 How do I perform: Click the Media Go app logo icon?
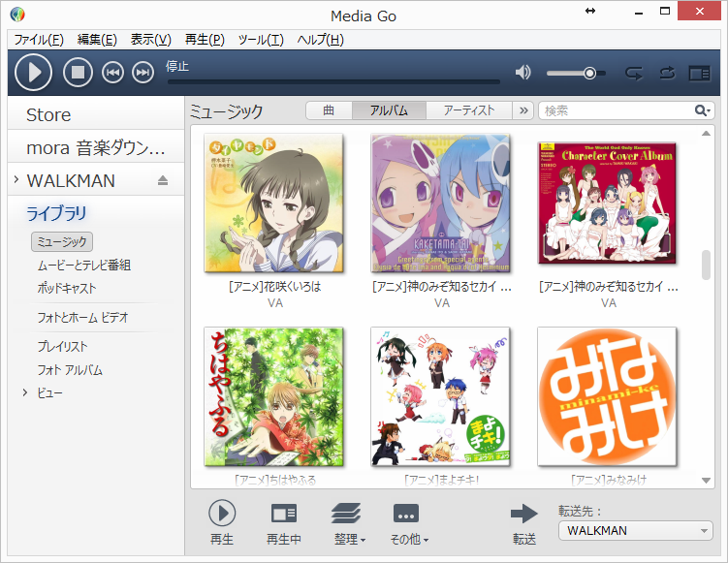[x=17, y=15]
